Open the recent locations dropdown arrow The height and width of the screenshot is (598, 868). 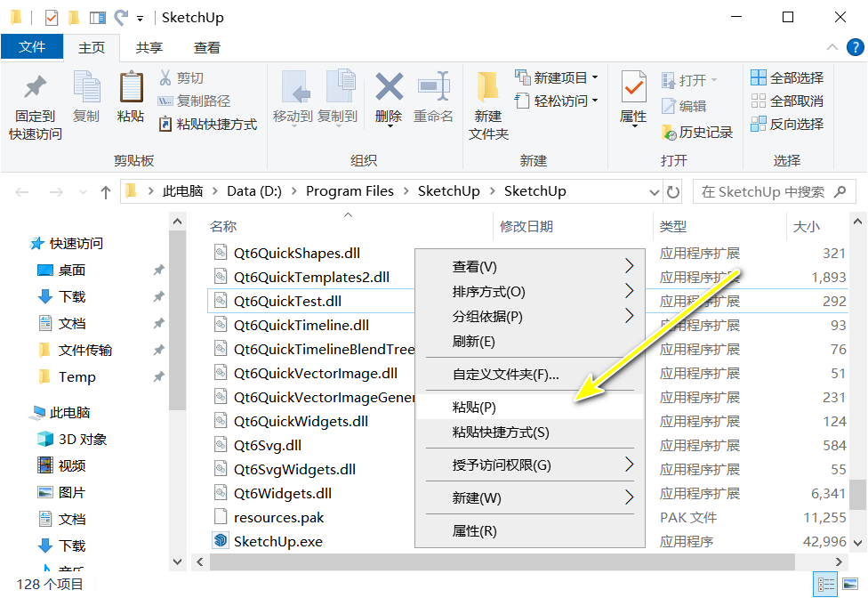click(x=83, y=192)
